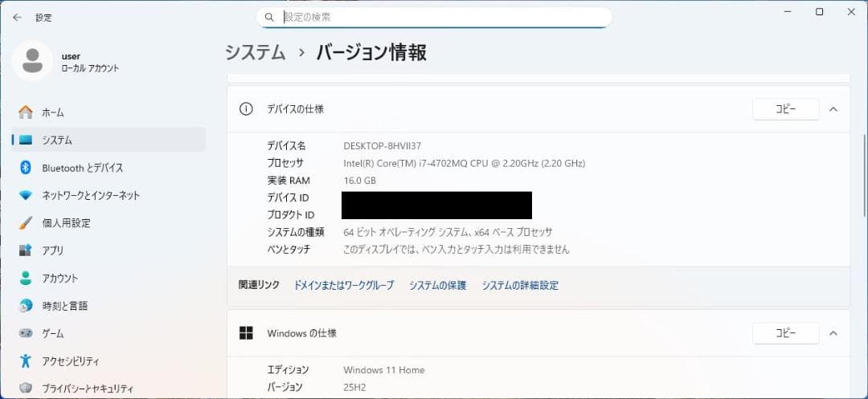Maximize the Settings window

[819, 11]
